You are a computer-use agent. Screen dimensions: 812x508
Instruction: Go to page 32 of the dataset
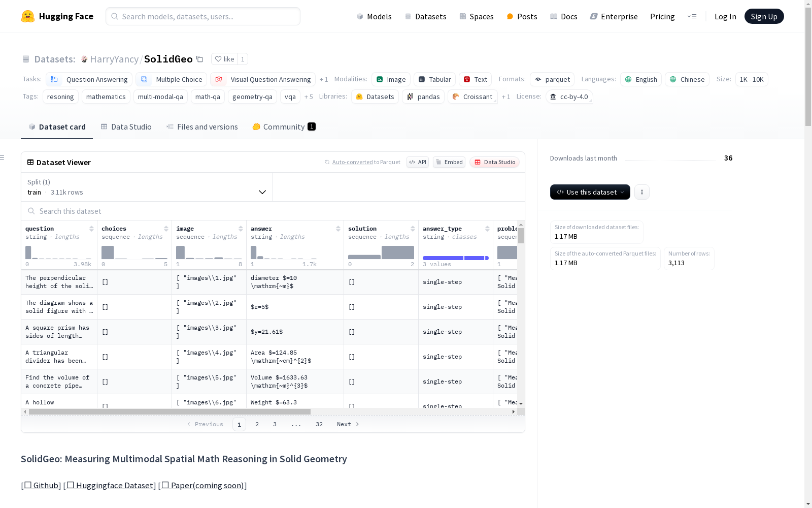319,424
